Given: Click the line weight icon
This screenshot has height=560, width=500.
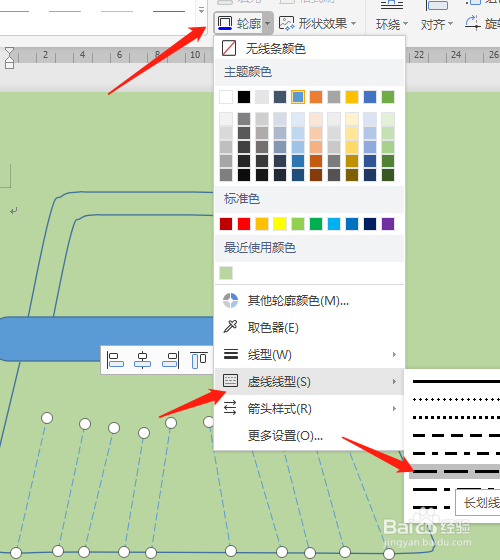Looking at the screenshot, I should pos(231,354).
